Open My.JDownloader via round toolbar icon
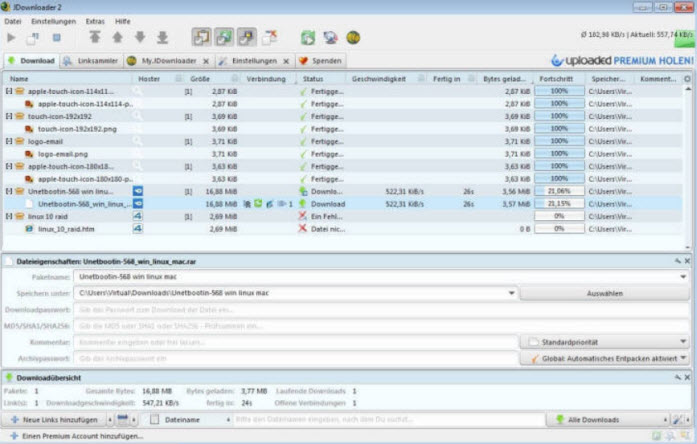The image size is (697, 444). pos(353,38)
